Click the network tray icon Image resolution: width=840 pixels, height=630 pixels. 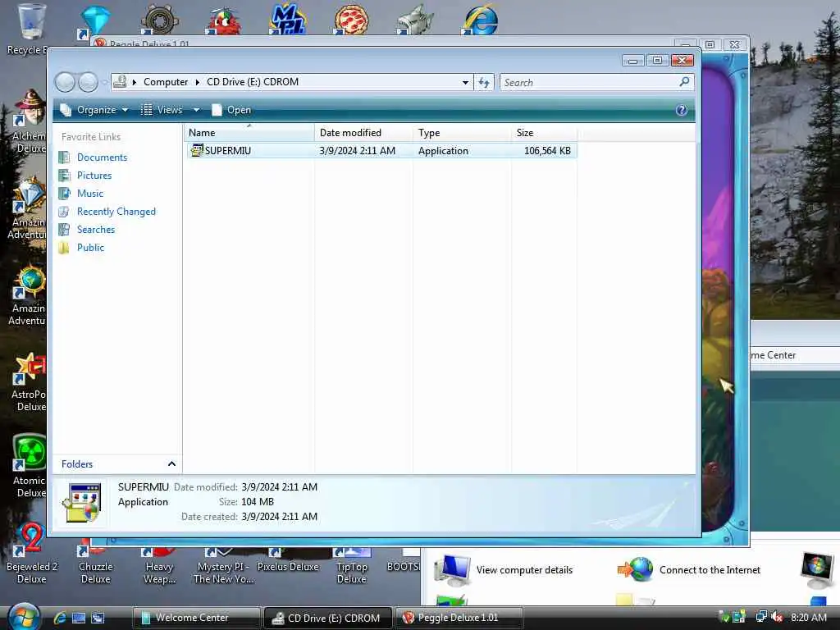click(760, 617)
